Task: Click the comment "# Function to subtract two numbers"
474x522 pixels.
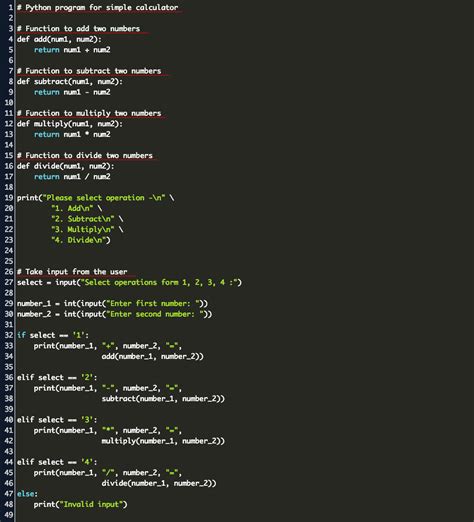Action: pyautogui.click(x=89, y=71)
